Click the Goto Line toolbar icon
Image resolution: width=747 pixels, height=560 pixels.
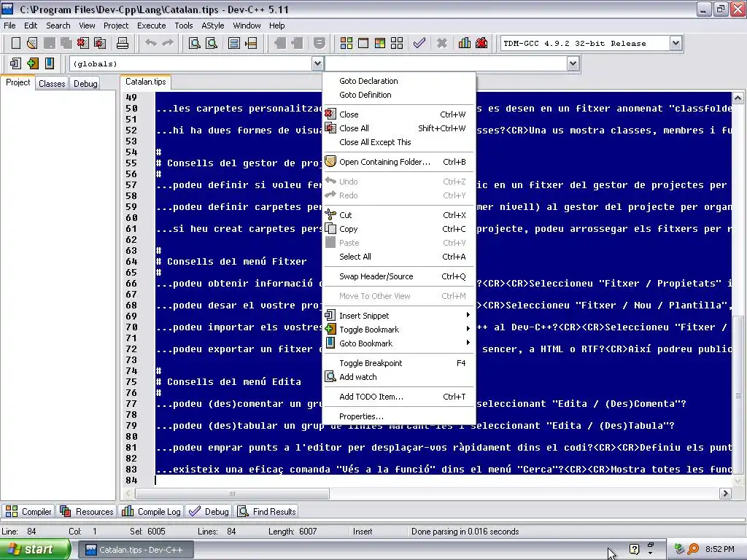pos(251,43)
